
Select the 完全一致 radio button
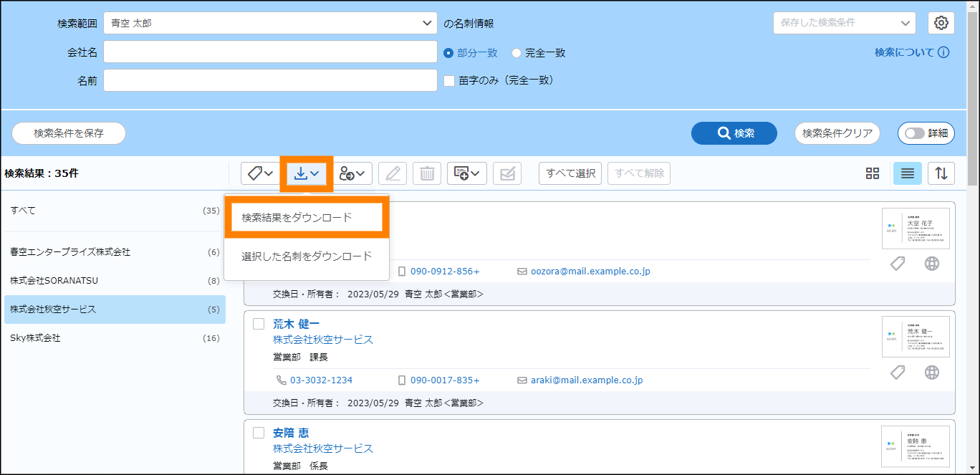pos(516,53)
